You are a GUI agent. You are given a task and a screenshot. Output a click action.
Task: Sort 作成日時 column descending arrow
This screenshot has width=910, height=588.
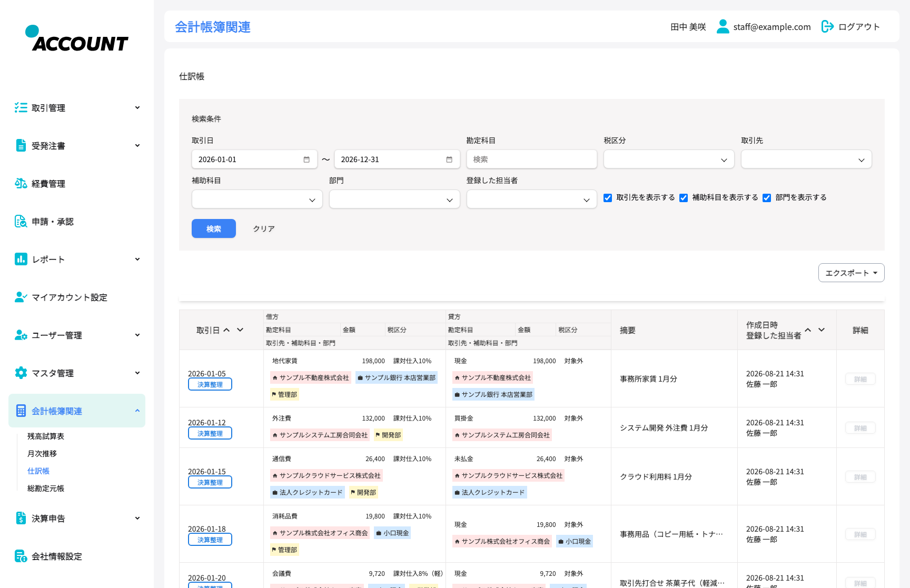click(x=822, y=330)
